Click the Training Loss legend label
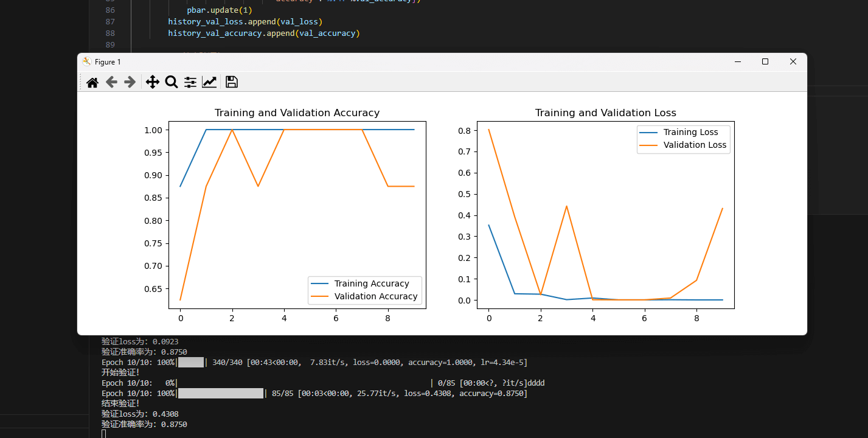This screenshot has width=868, height=438. tap(690, 132)
